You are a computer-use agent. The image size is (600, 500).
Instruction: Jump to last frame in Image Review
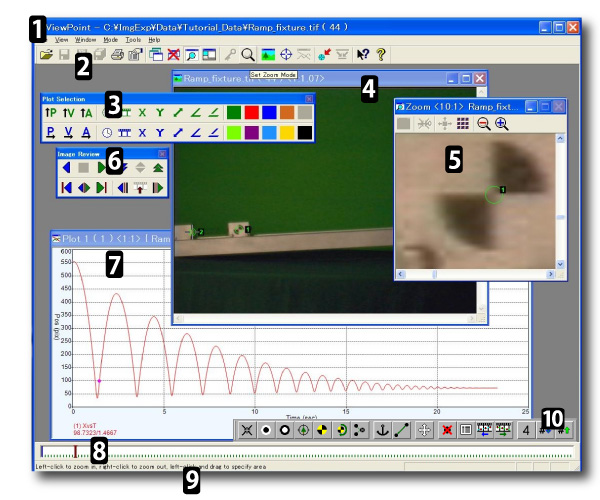pos(101,187)
